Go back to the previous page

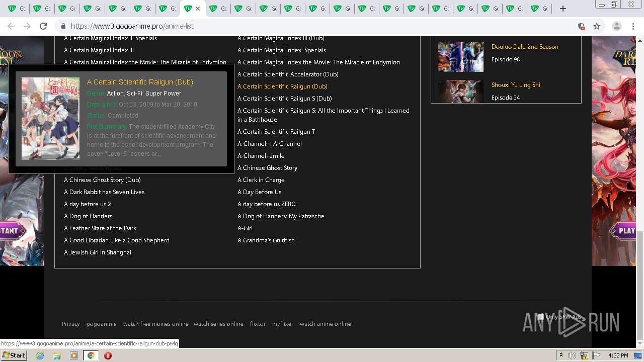coord(11,26)
